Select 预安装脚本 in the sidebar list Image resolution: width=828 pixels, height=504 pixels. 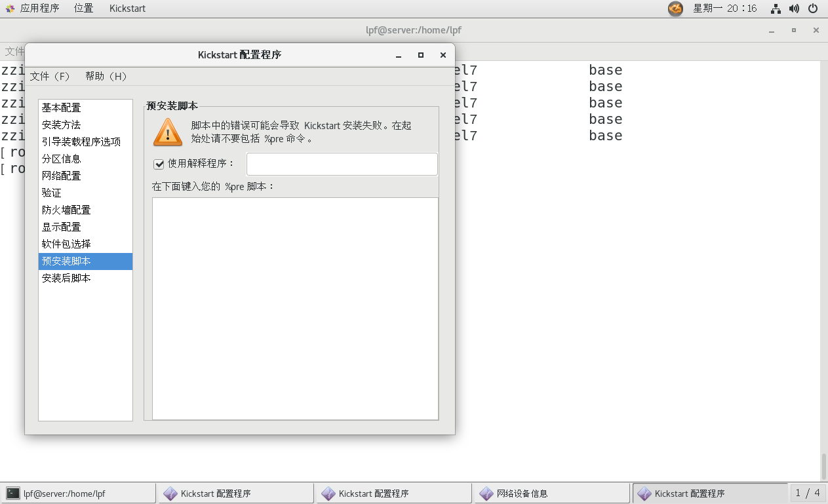point(85,261)
